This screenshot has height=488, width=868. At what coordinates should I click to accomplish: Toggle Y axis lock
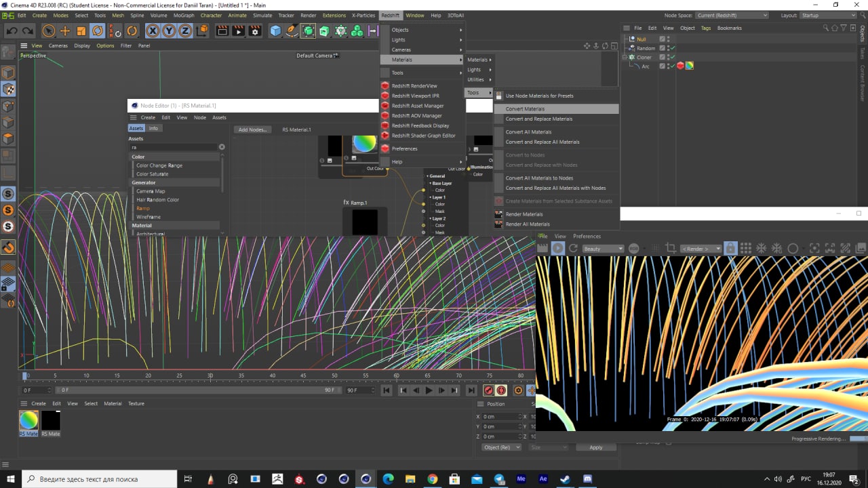click(x=168, y=30)
